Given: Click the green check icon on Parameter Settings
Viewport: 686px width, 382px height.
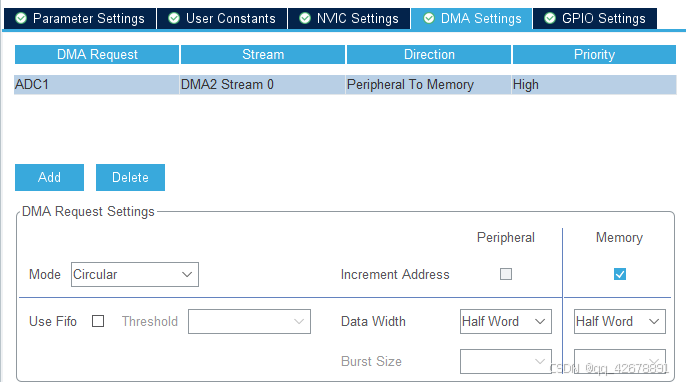Looking at the screenshot, I should coord(21,18).
